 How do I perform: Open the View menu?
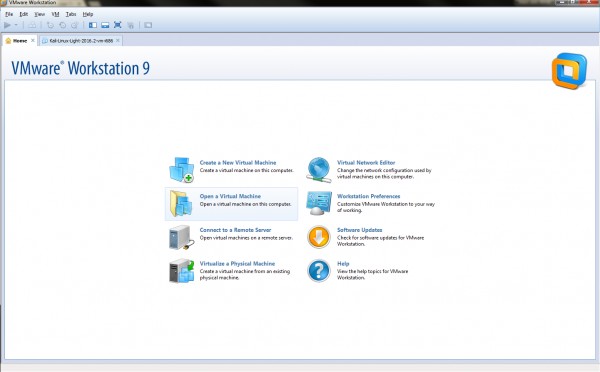tap(39, 14)
